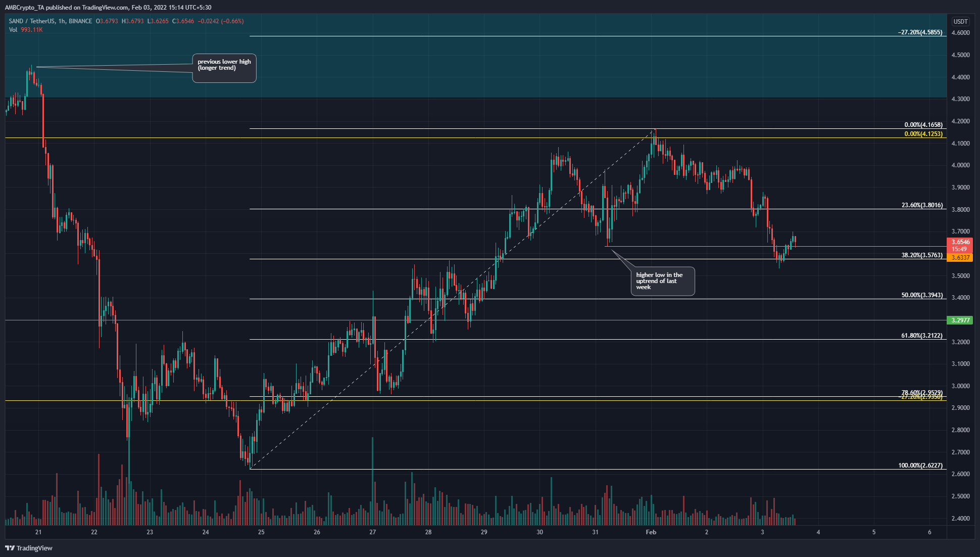The width and height of the screenshot is (980, 557).
Task: Select the 38.20%(3.5763) retracement label
Action: 922,255
